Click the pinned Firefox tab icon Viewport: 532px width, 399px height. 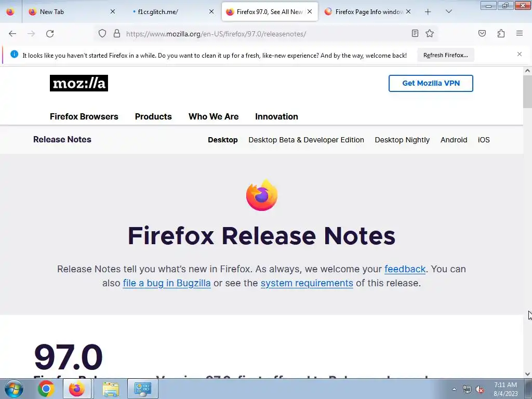click(x=10, y=12)
